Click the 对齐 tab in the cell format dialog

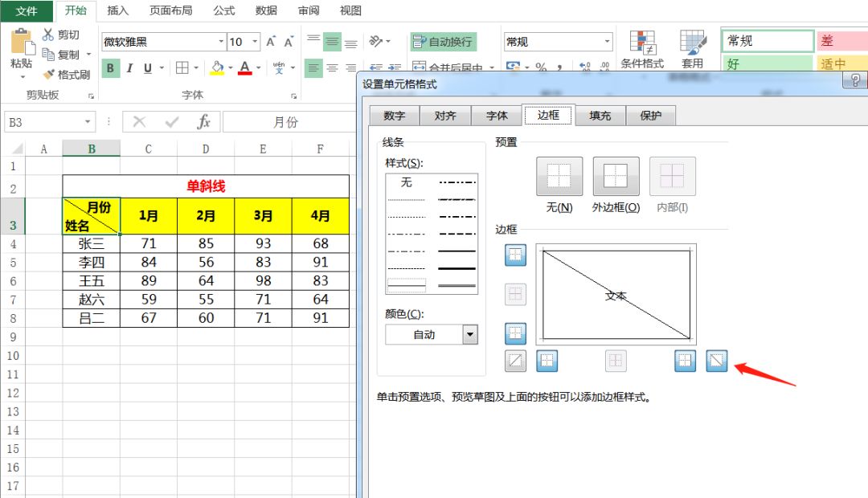[x=445, y=115]
